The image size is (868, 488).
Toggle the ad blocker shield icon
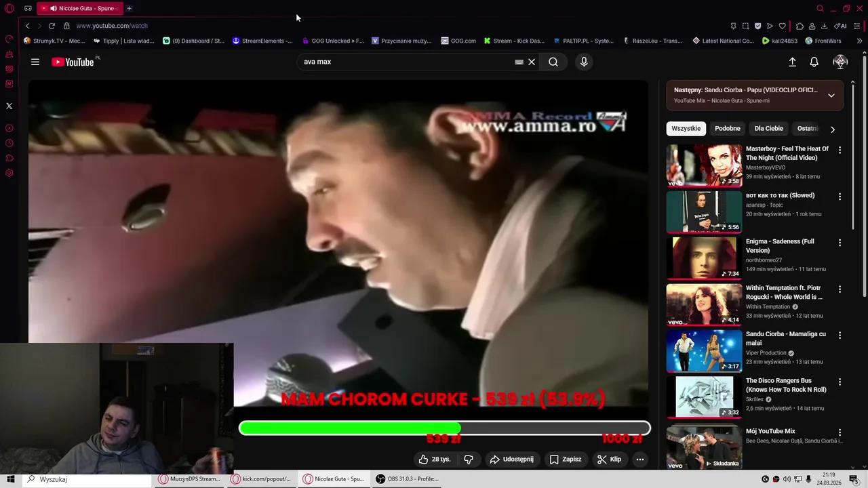pos(757,26)
